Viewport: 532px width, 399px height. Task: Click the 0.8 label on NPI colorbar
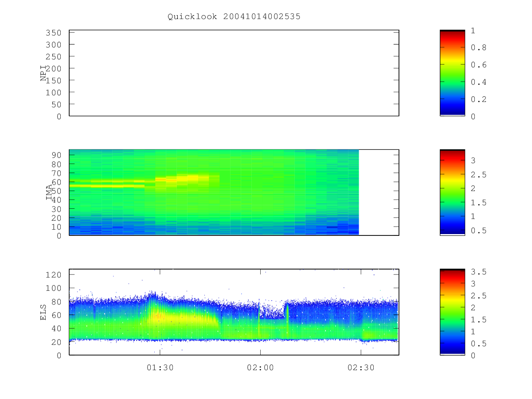tap(479, 48)
